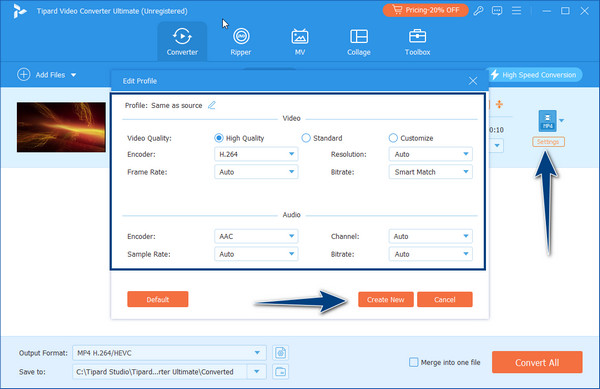The height and width of the screenshot is (389, 600).
Task: Click Cancel in Edit Profile
Action: 445,299
